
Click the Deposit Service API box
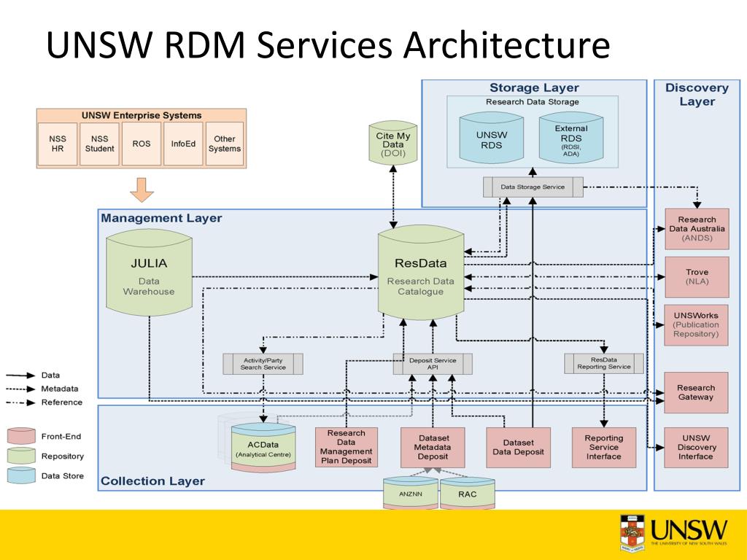pyautogui.click(x=433, y=364)
